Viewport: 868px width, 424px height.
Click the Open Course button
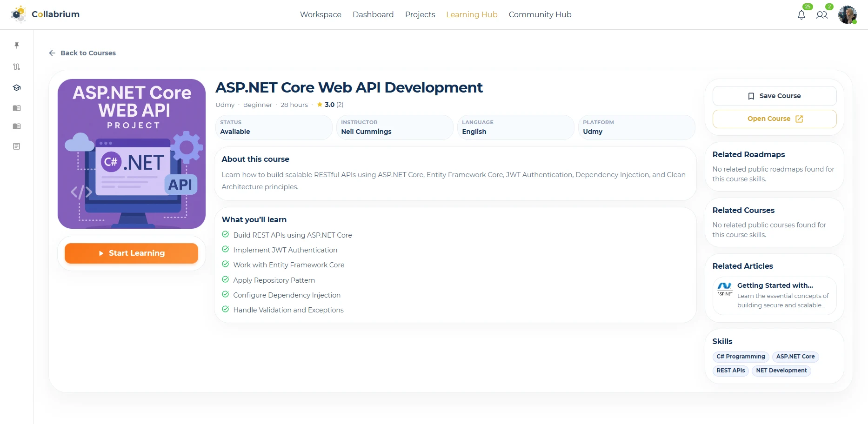point(775,119)
